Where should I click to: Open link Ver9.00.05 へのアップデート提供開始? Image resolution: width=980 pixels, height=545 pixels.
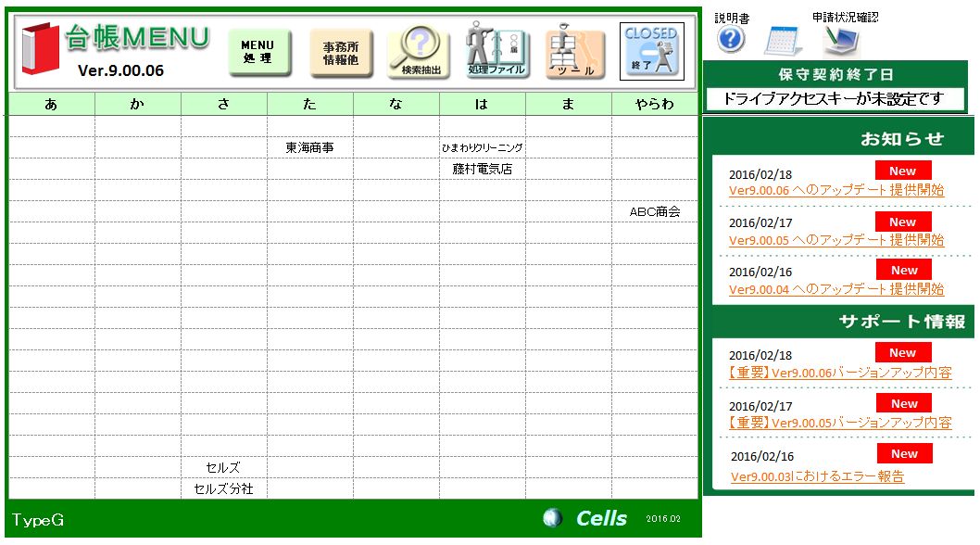pyautogui.click(x=836, y=240)
